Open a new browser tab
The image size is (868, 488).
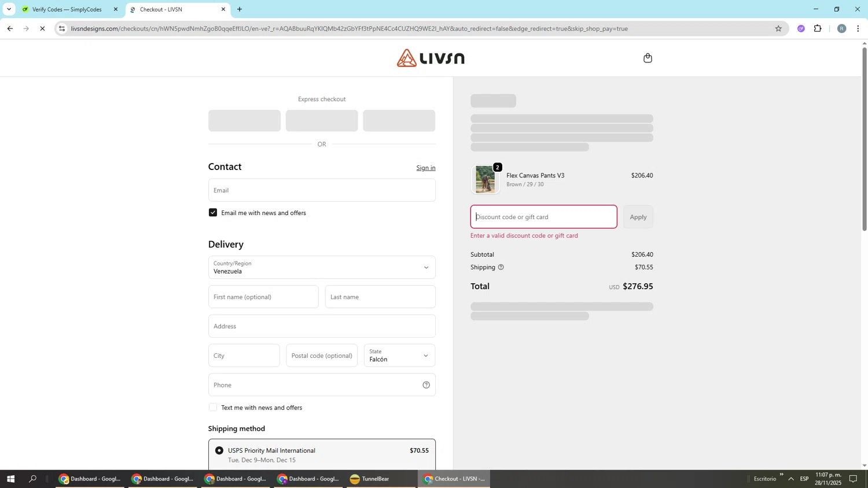[x=240, y=9]
